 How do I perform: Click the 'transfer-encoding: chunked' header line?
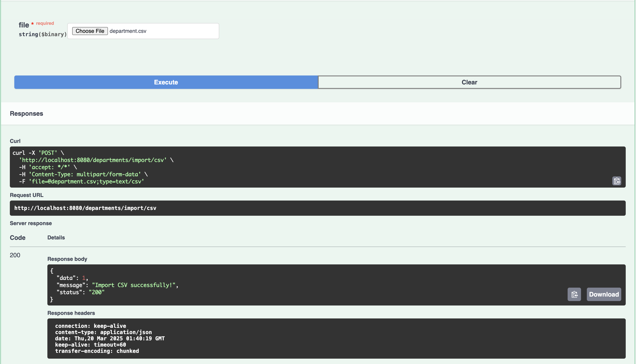97,351
